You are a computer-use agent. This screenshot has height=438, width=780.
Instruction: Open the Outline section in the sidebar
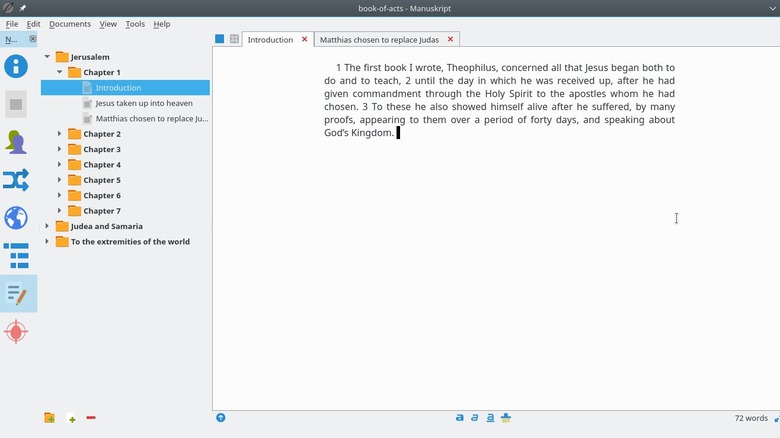pyautogui.click(x=16, y=256)
